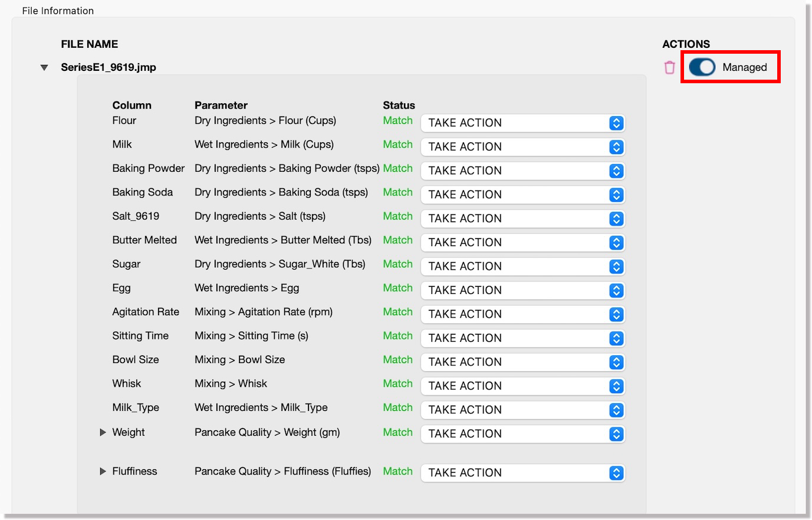The width and height of the screenshot is (812, 520).
Task: Click the blue arrows icon on Bowl Size's selector
Action: [x=616, y=362]
